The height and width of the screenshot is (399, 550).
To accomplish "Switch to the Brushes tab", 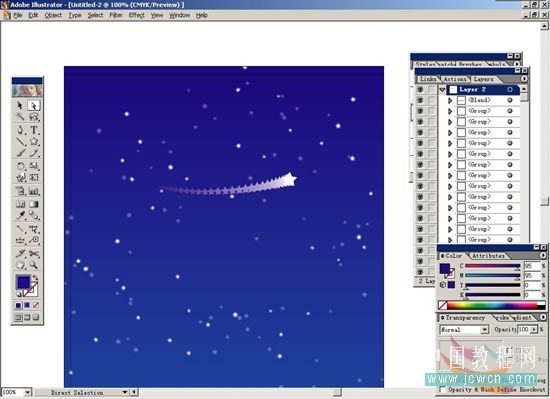I will coord(470,64).
